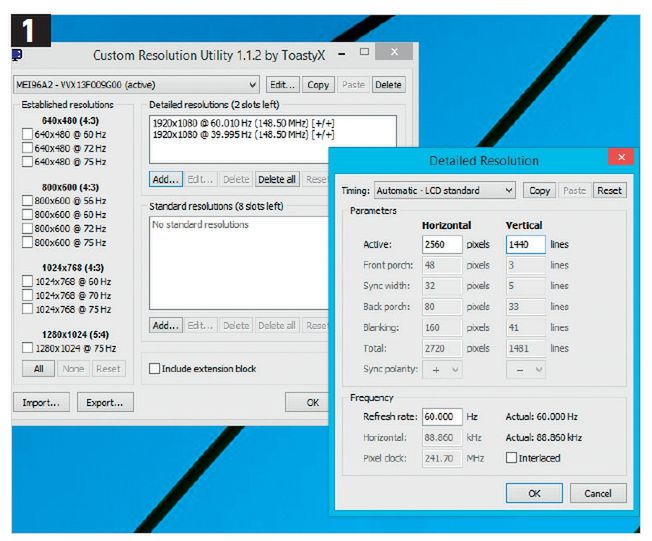Click the horizontal Active pixels field
Image resolution: width=652 pixels, height=541 pixels.
coord(442,245)
